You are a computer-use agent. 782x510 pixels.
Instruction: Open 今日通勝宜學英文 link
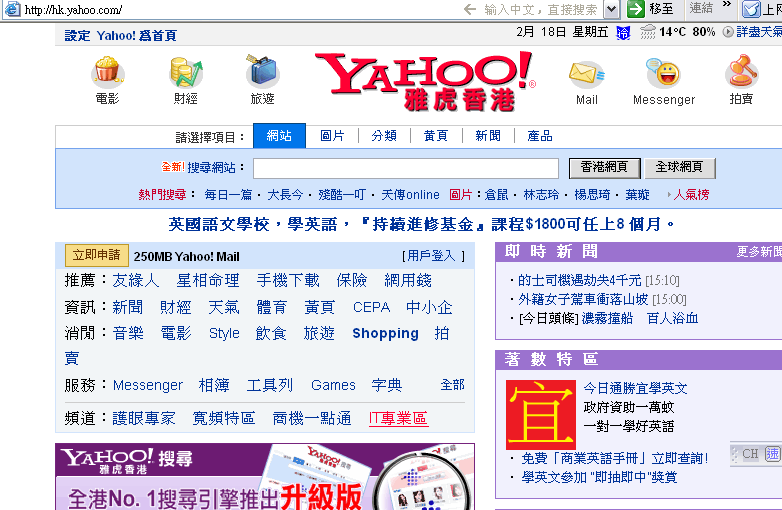pyautogui.click(x=635, y=388)
